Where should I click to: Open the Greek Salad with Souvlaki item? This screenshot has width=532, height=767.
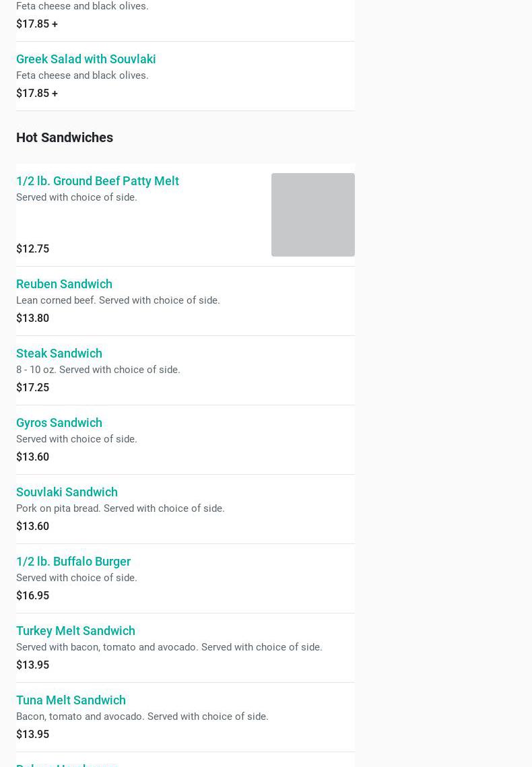[86, 59]
